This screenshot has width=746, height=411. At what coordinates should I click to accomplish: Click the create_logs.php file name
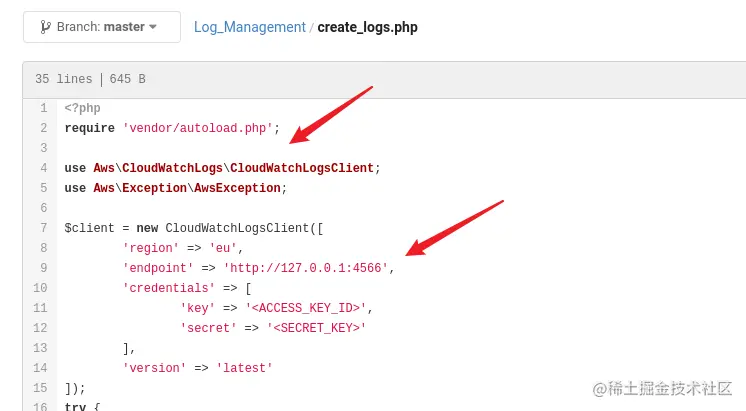[x=367, y=27]
